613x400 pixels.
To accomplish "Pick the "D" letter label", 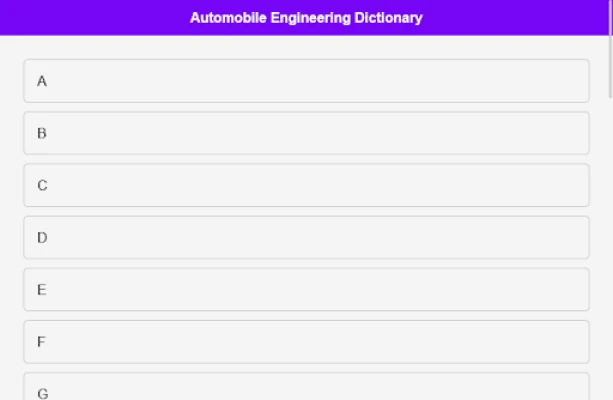I will click(42, 238).
